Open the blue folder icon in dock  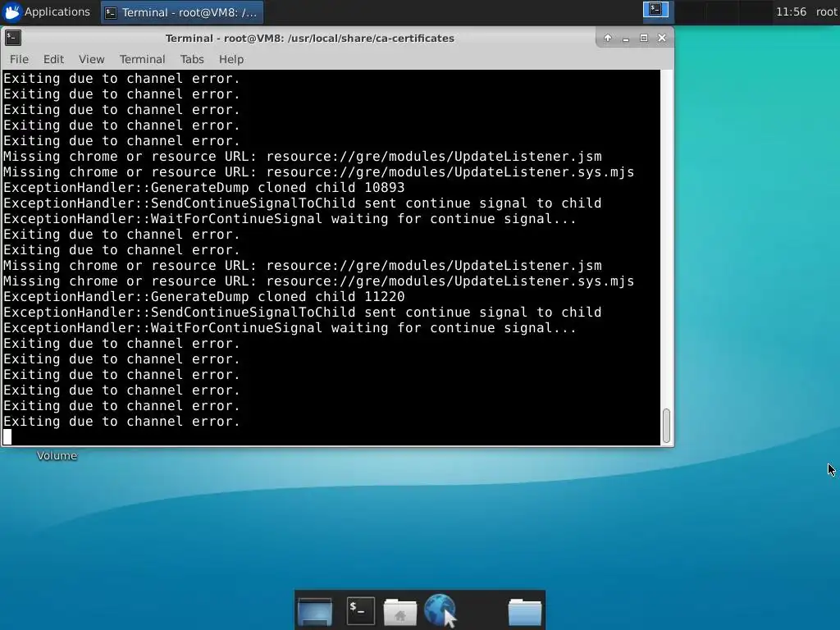click(x=524, y=612)
